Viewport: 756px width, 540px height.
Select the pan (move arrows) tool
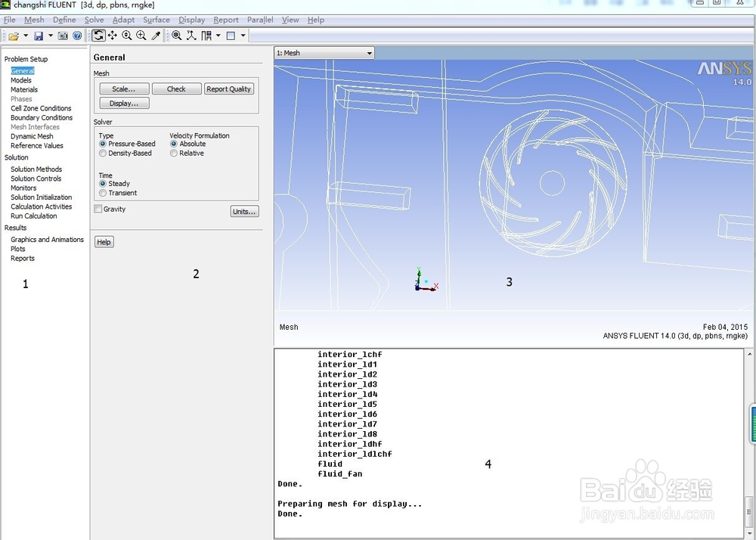tap(113, 36)
